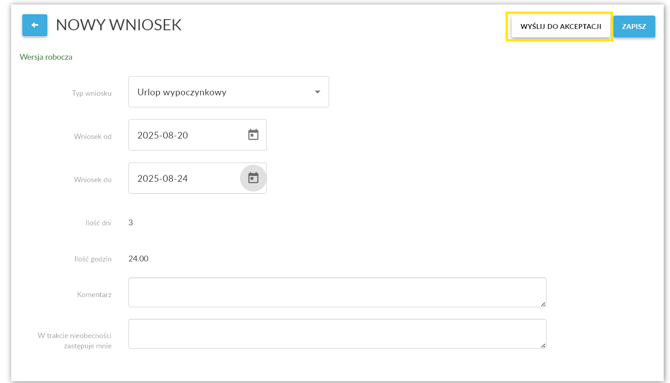Viewport: 670px width, 383px height.
Task: Open calendar picker for Wniosek od
Action: [253, 135]
